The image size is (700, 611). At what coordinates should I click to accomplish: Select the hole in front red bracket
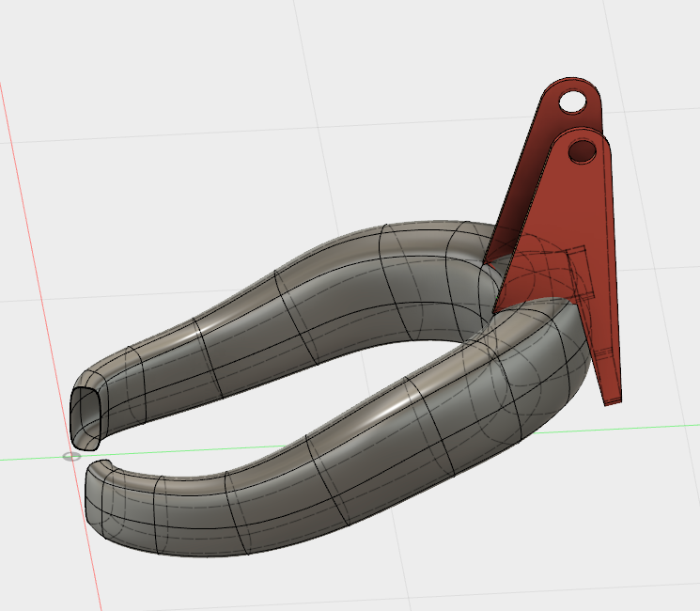(x=583, y=149)
